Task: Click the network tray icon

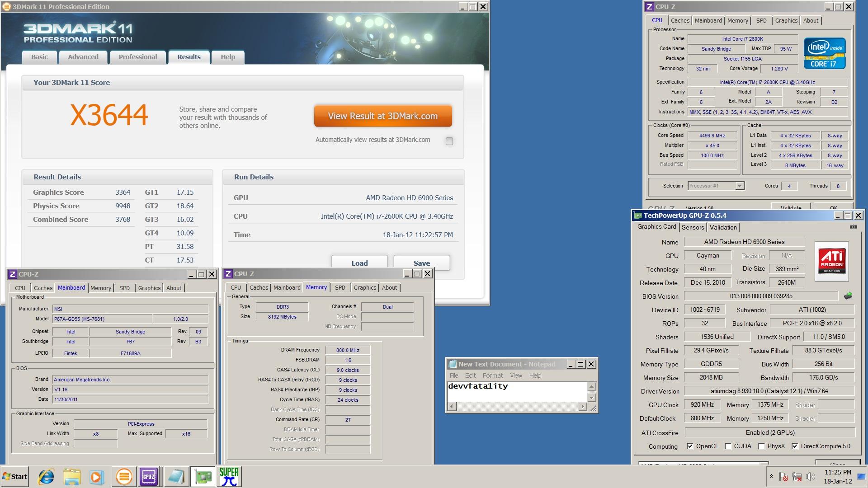Action: [x=797, y=477]
